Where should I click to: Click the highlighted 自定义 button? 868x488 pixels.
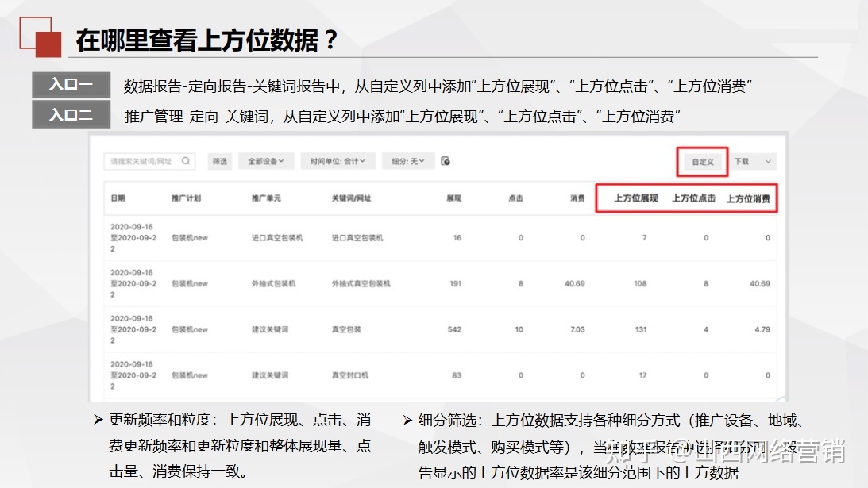(702, 161)
